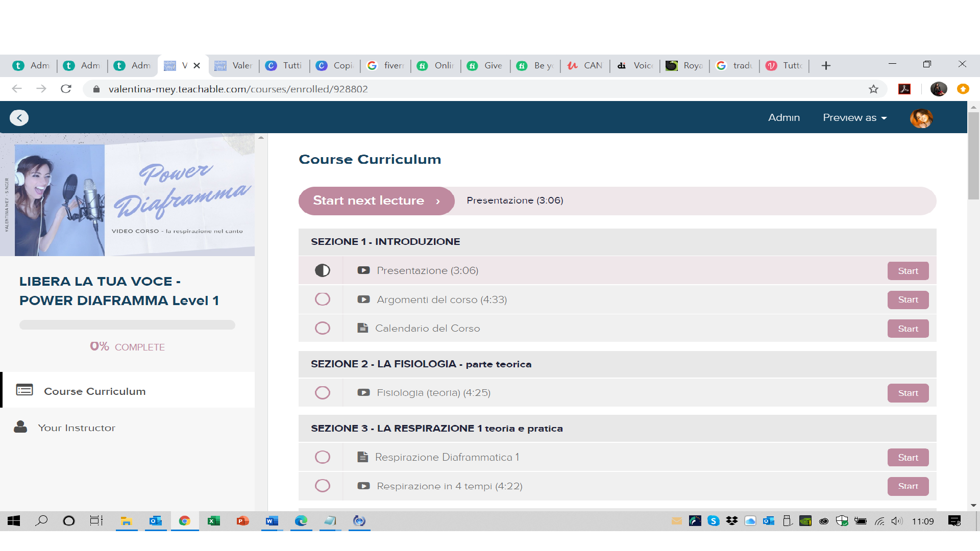The image size is (980, 551).
Task: Open the Preview as dropdown
Action: (x=854, y=118)
